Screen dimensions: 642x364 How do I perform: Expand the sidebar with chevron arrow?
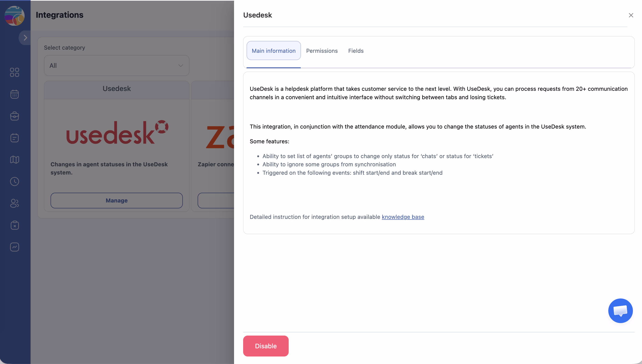(x=25, y=38)
